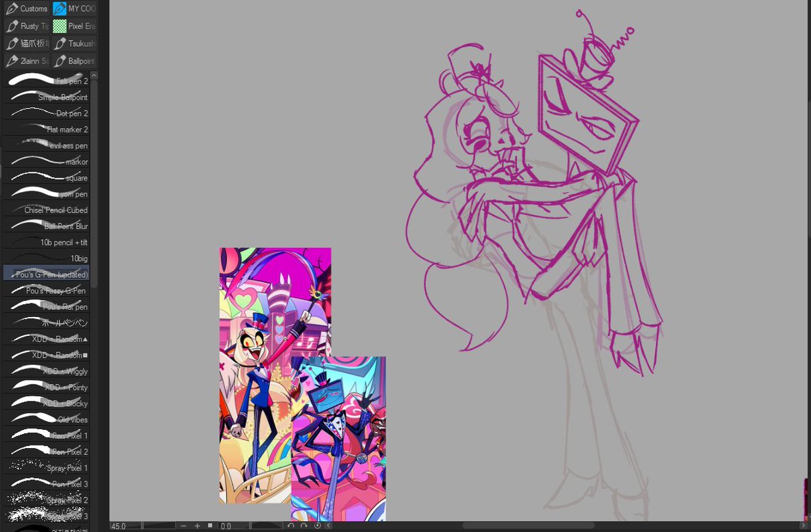The height and width of the screenshot is (532, 811).
Task: Pick the XDD Blocky brush
Action: coord(46,404)
